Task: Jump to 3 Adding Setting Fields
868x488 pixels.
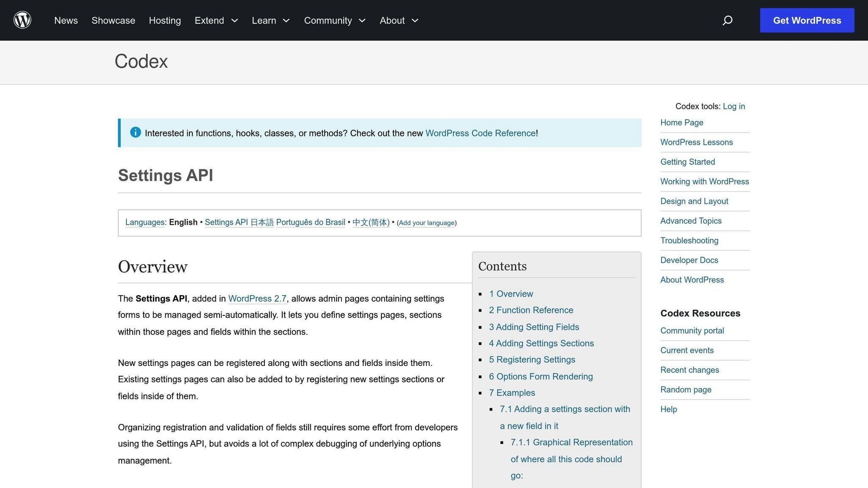Action: click(534, 327)
